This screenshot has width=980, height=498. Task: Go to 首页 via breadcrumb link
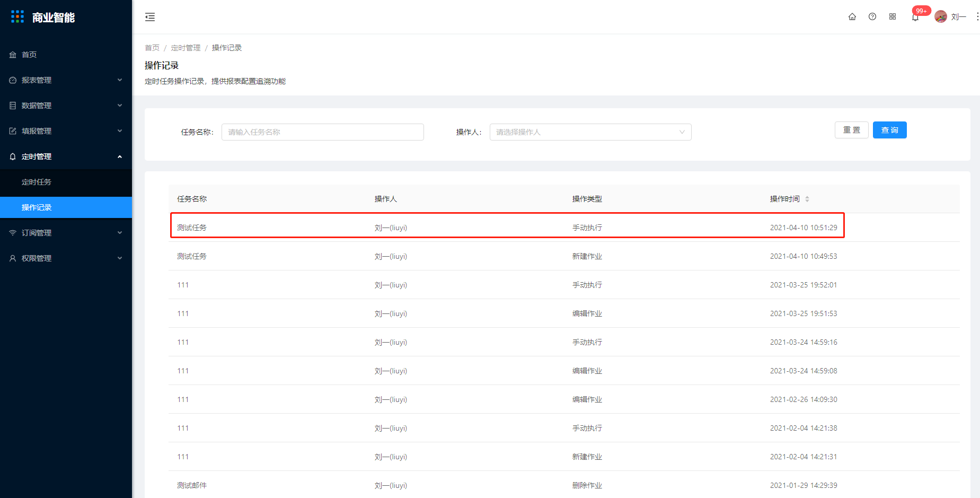pyautogui.click(x=152, y=48)
